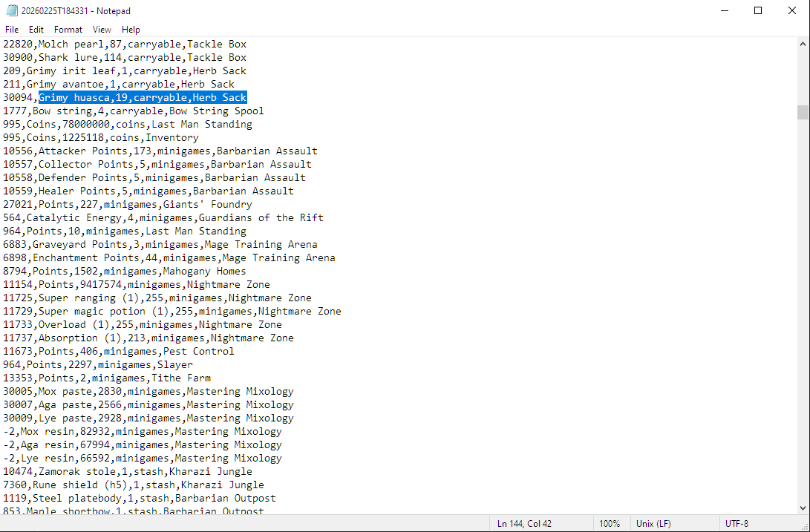Click the Tithe Farm points line

tap(107, 378)
